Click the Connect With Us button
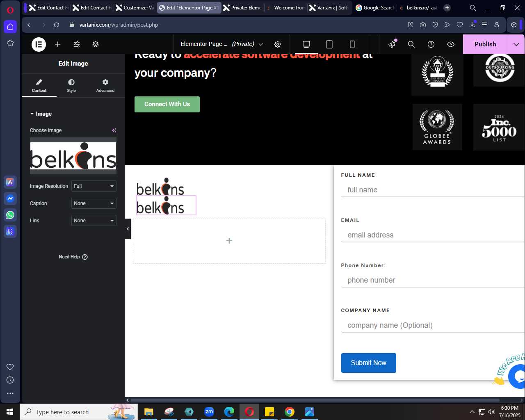 click(x=167, y=104)
